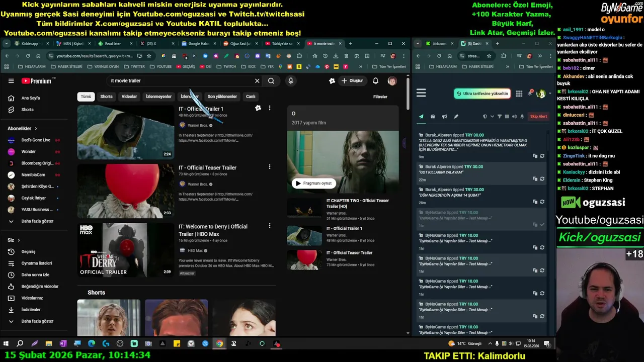The height and width of the screenshot is (362, 644).
Task: Click Warner Bros. channel under Teaser Trailer
Action: coord(197,185)
